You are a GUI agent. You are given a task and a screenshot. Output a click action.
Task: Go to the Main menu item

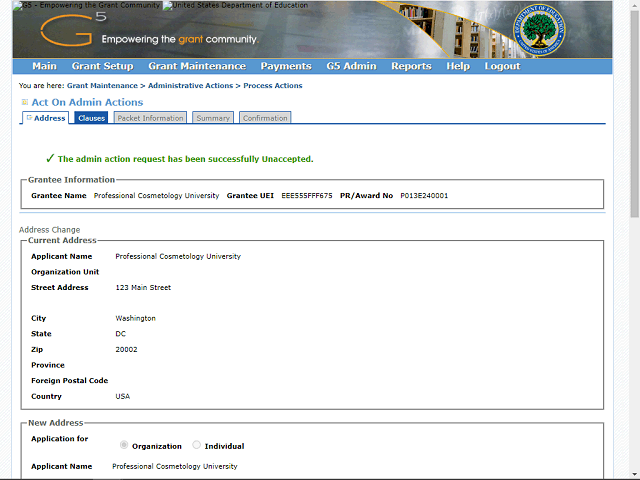click(x=44, y=66)
